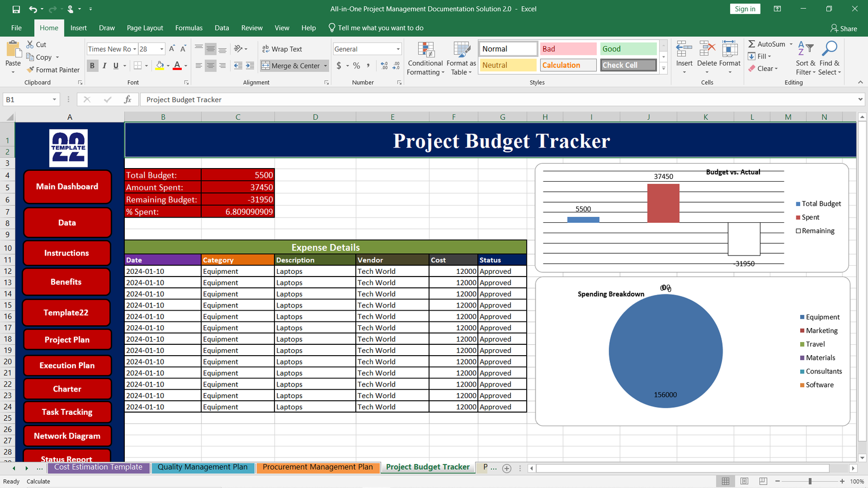Click the Project Plan sidebar button

tap(67, 340)
